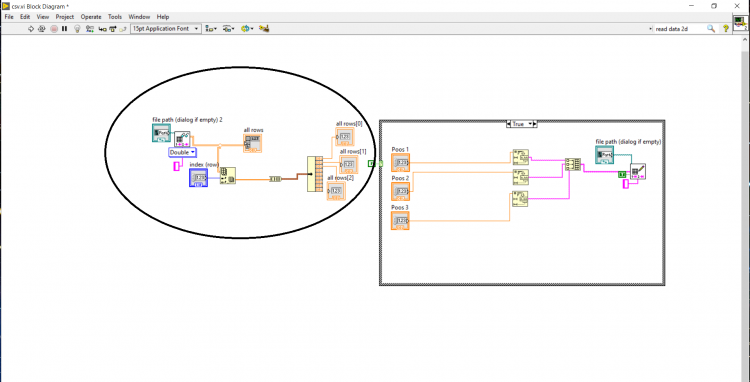Screen dimensions: 750x382
Task: Select the Array To Cluster conversion node
Action: point(276,179)
